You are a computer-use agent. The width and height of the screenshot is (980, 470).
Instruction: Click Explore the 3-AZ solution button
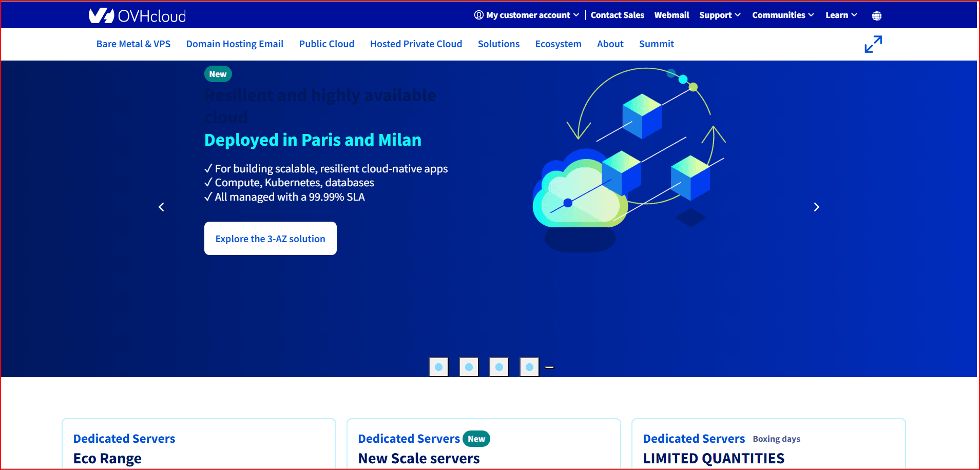coord(270,239)
